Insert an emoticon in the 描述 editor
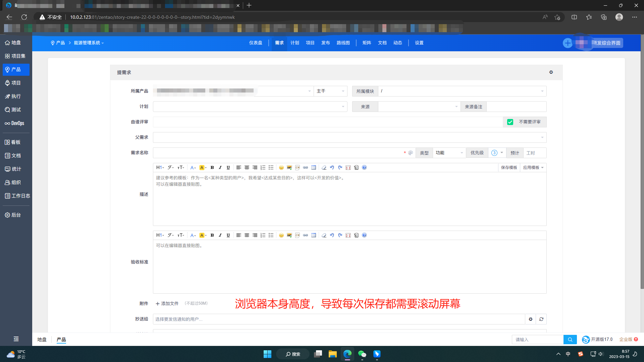 281,168
